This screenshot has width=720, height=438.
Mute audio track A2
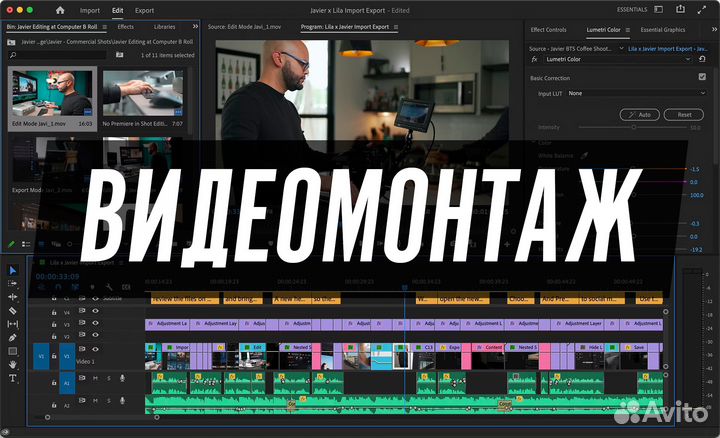(96, 400)
